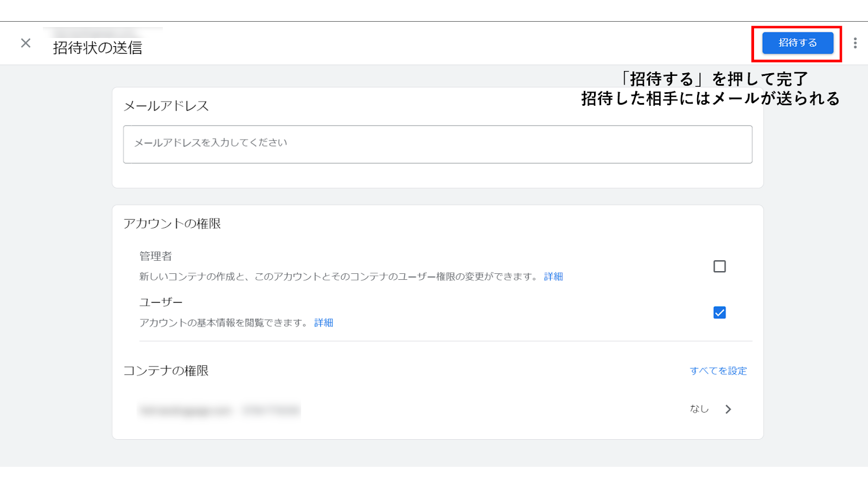
Task: Click the 管理者 role label
Action: click(x=156, y=256)
